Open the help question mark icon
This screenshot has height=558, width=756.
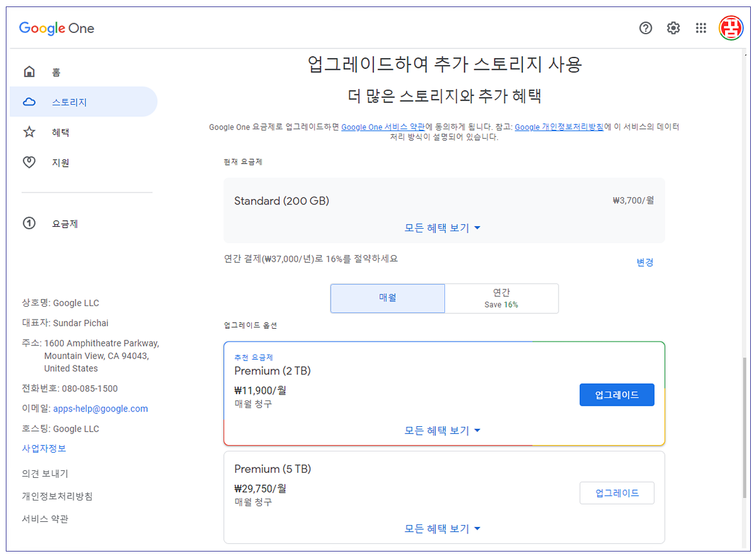646,28
